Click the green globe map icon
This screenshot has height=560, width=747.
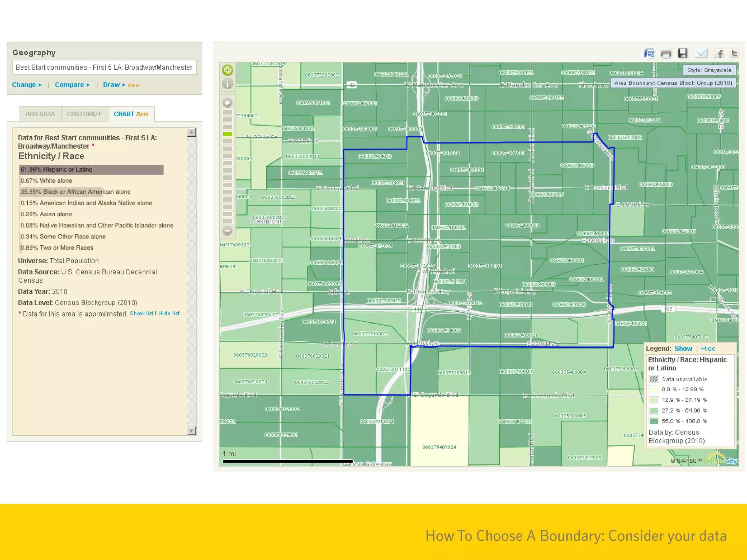click(x=228, y=70)
